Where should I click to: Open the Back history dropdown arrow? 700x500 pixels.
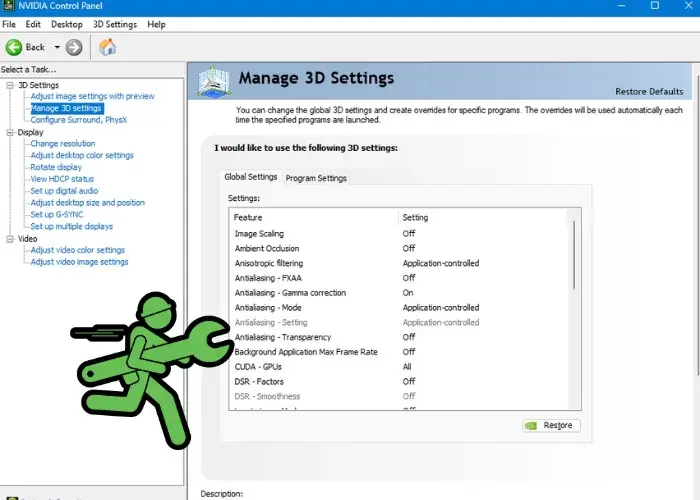(x=57, y=47)
